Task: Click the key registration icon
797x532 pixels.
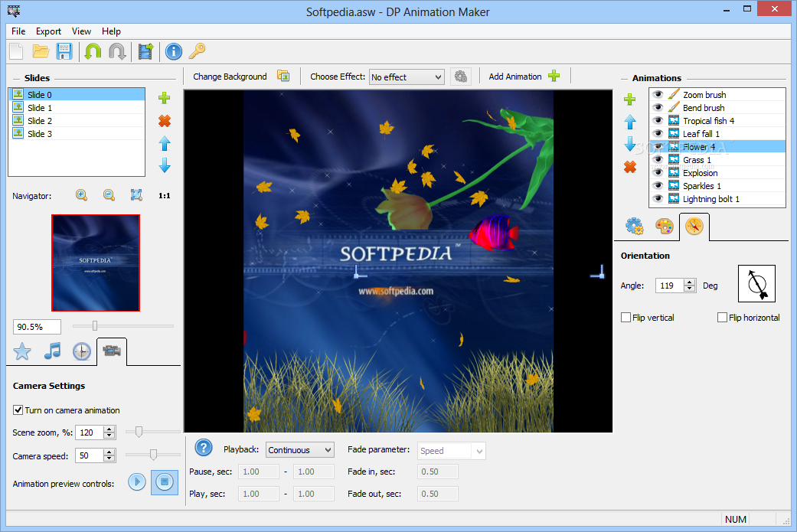Action: [x=197, y=51]
